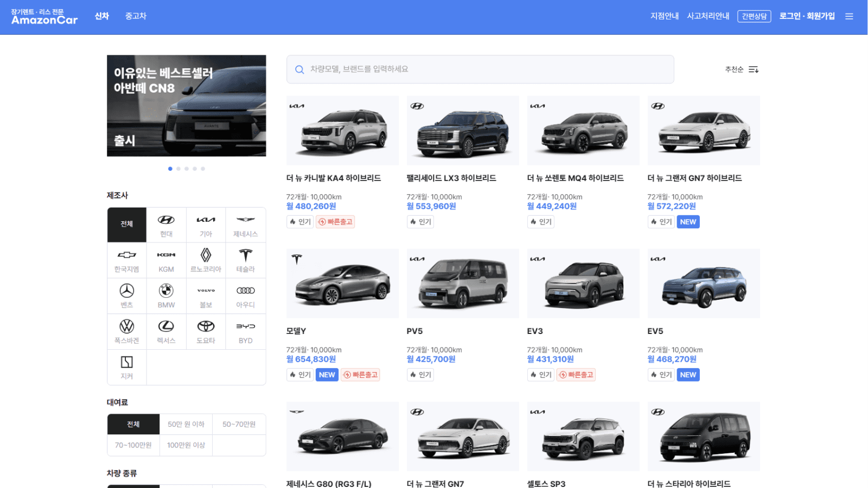Go to the third banner slide dot
Viewport: 868px width, 488px height.
[x=187, y=169]
